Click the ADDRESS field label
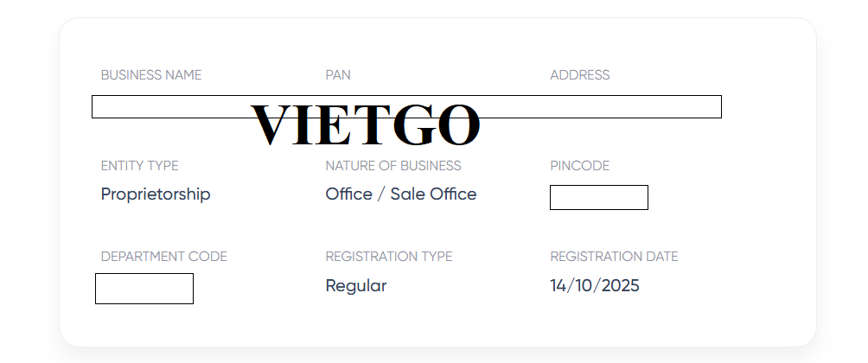Viewport: 868px width, 363px height. coord(580,75)
